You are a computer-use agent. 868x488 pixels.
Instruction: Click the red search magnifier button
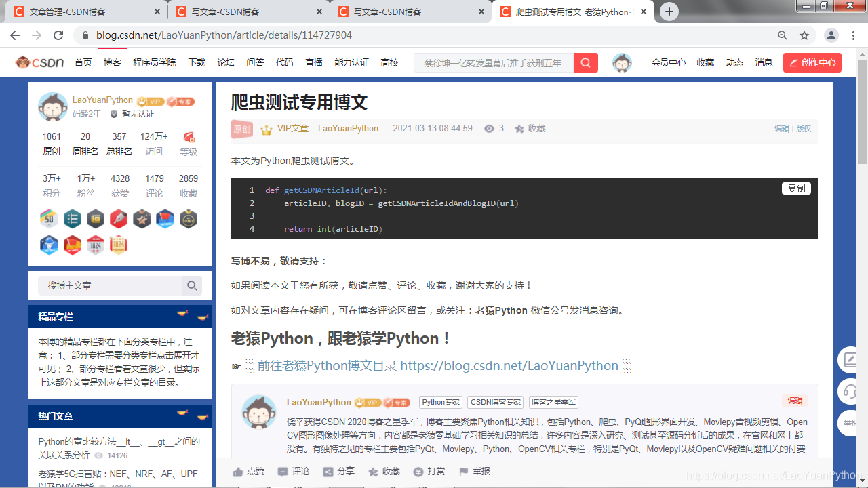coord(586,62)
